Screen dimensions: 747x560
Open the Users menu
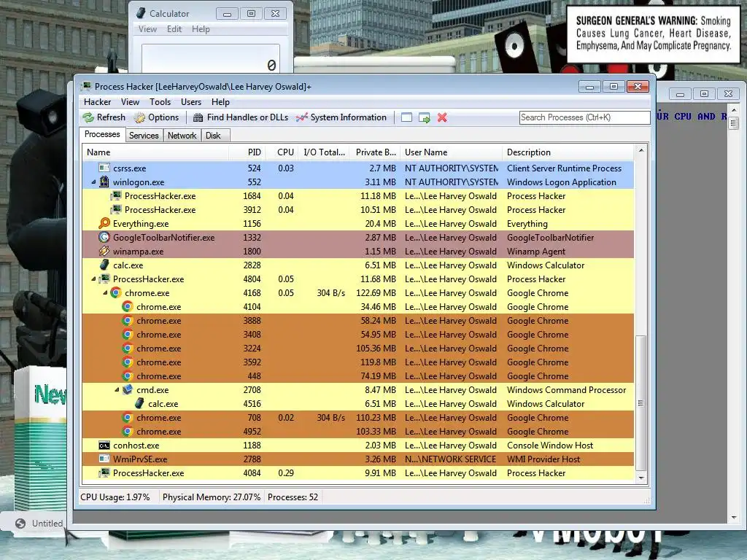click(191, 102)
